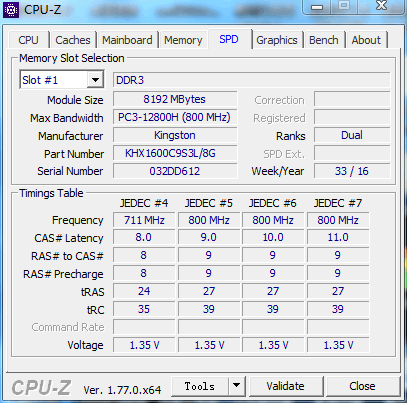Screen dimensions: 407x403
Task: Open the Graphics tab
Action: (x=277, y=40)
